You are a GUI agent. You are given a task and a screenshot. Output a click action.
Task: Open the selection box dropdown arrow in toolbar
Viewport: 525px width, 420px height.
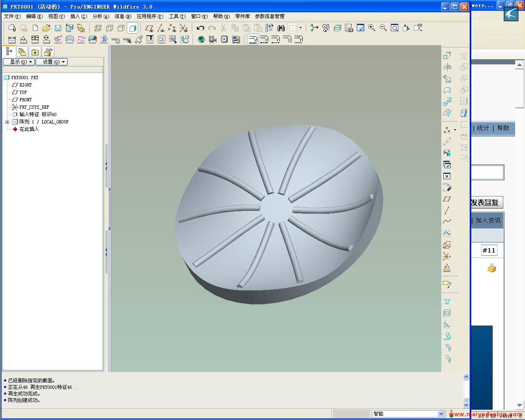(x=300, y=28)
